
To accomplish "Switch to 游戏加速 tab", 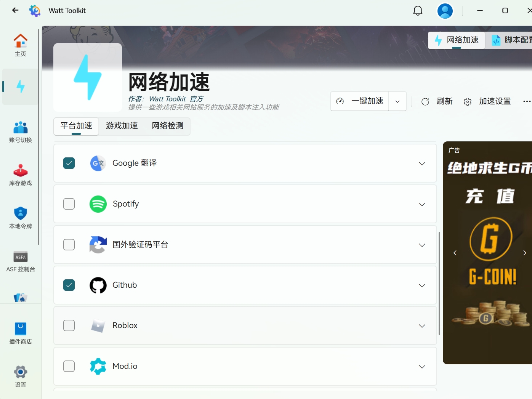I will (122, 126).
